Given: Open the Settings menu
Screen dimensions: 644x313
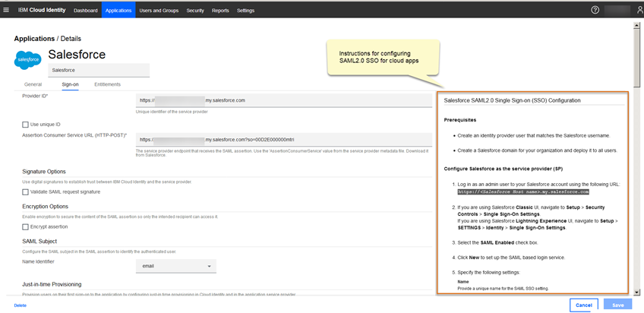Looking at the screenshot, I should point(245,11).
